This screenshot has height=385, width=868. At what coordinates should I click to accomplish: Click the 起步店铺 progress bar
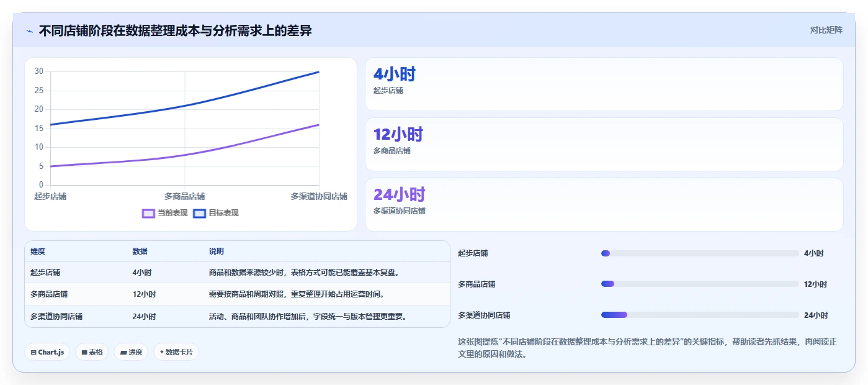click(x=700, y=253)
